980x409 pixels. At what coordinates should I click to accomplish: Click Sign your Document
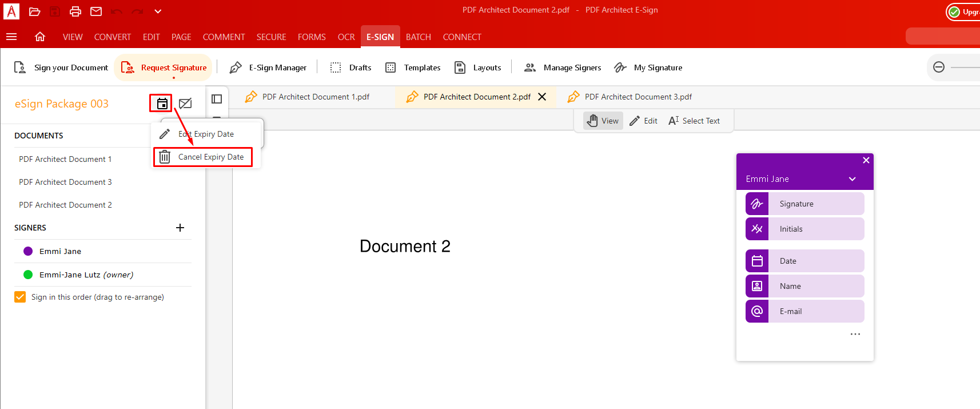point(61,67)
